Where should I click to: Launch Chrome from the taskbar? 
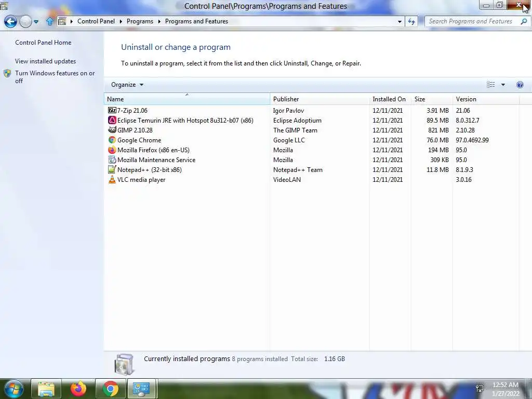pos(110,389)
